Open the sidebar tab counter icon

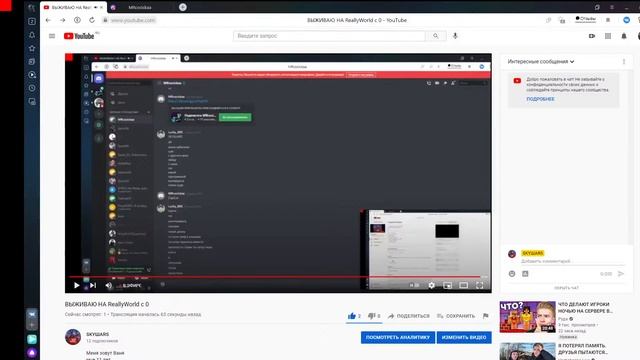(x=32, y=21)
